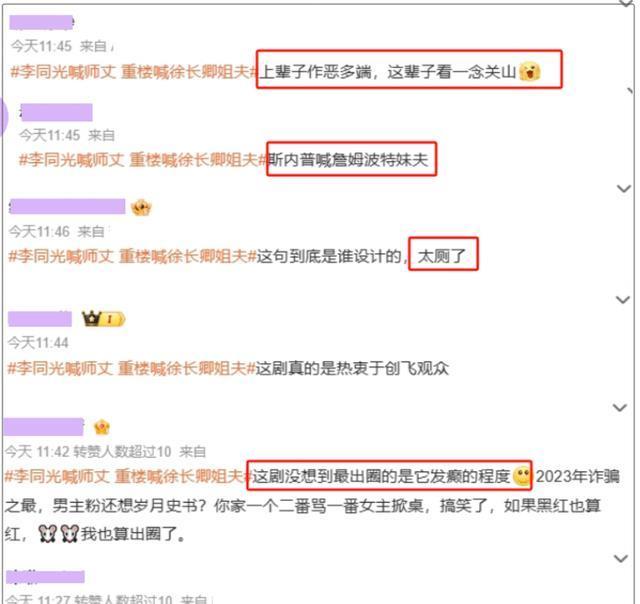Open hashtag link in the 斯内普 post
Image resolution: width=640 pixels, height=604 pixels.
point(144,160)
